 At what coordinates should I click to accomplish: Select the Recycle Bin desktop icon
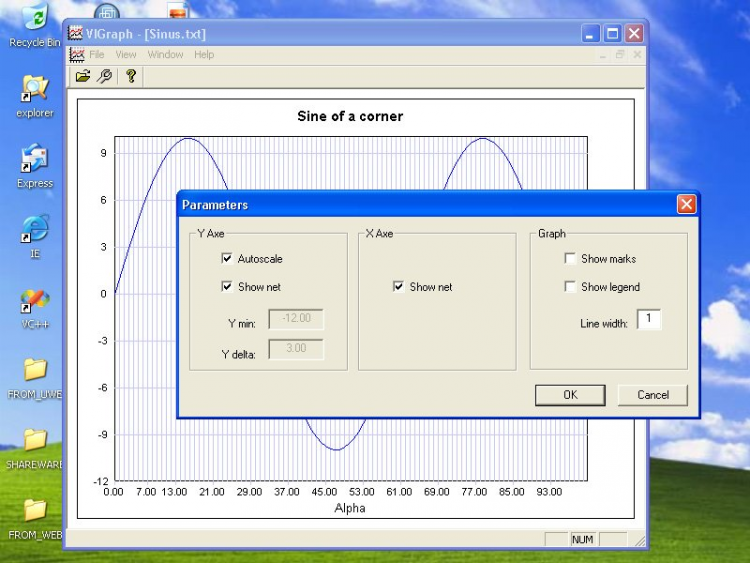[x=35, y=25]
